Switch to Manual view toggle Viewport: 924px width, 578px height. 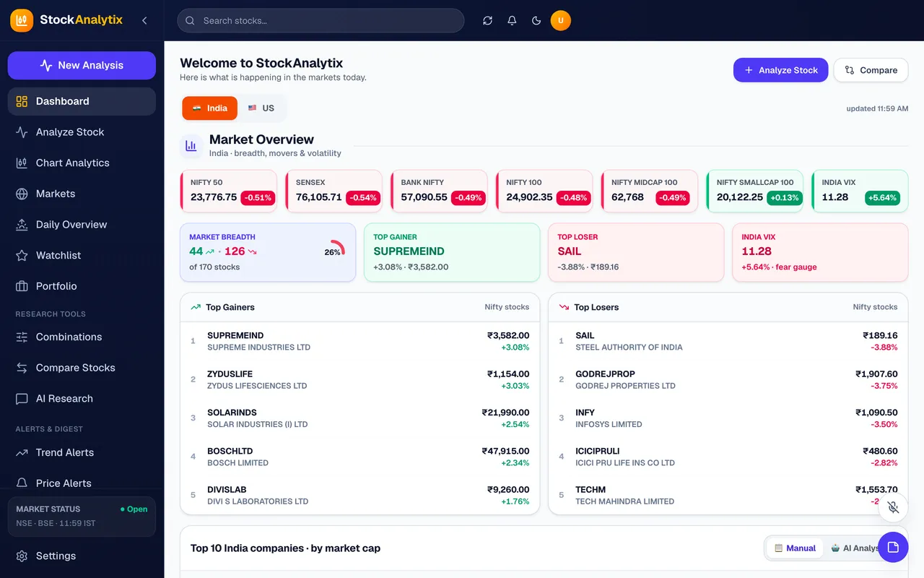point(795,548)
